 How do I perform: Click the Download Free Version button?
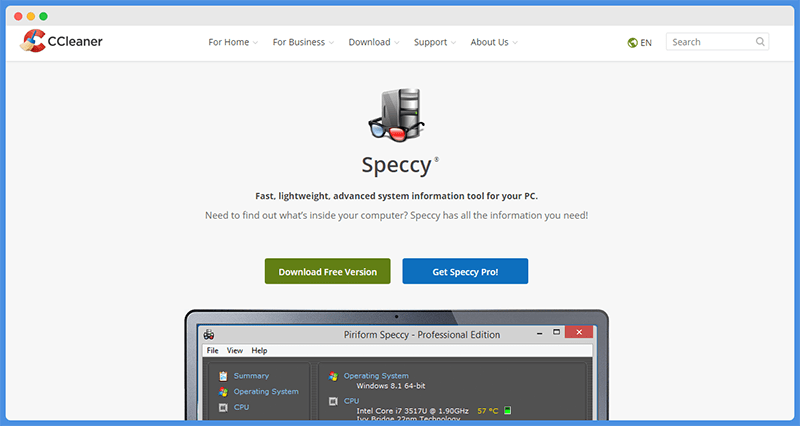tap(328, 271)
